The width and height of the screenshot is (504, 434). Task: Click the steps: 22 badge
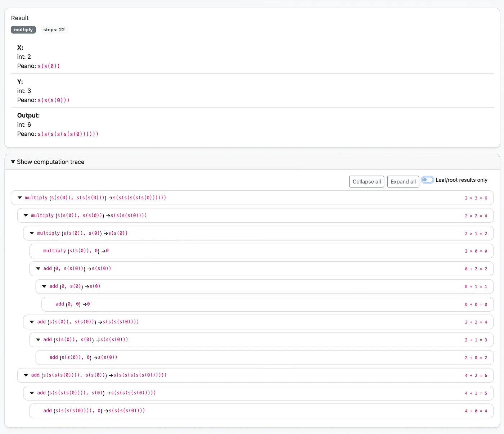54,30
